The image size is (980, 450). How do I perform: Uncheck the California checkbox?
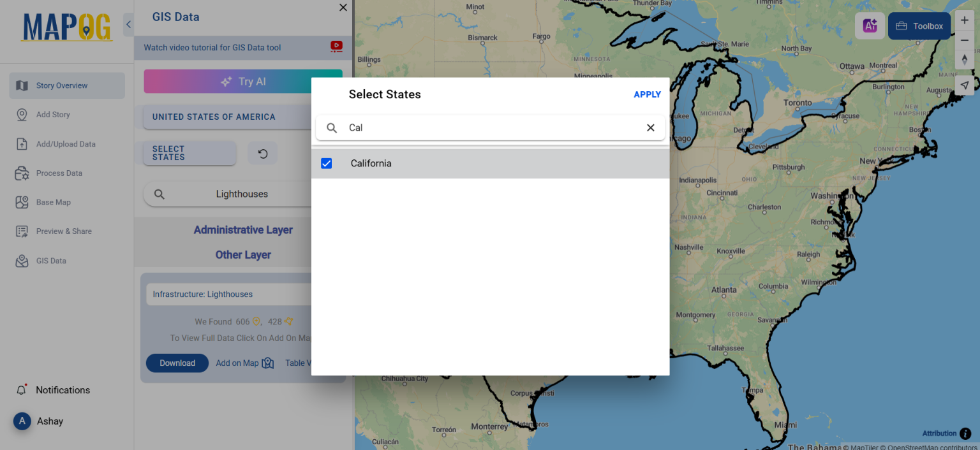[326, 163]
